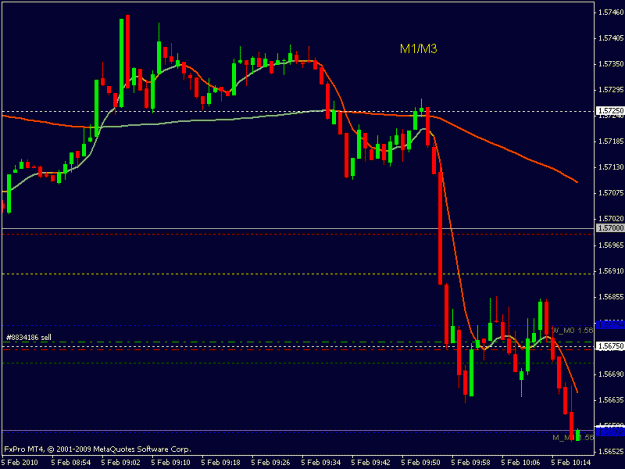This screenshot has width=625, height=469.
Task: Click the 5 Feb 09:02 time label
Action: click(x=121, y=462)
